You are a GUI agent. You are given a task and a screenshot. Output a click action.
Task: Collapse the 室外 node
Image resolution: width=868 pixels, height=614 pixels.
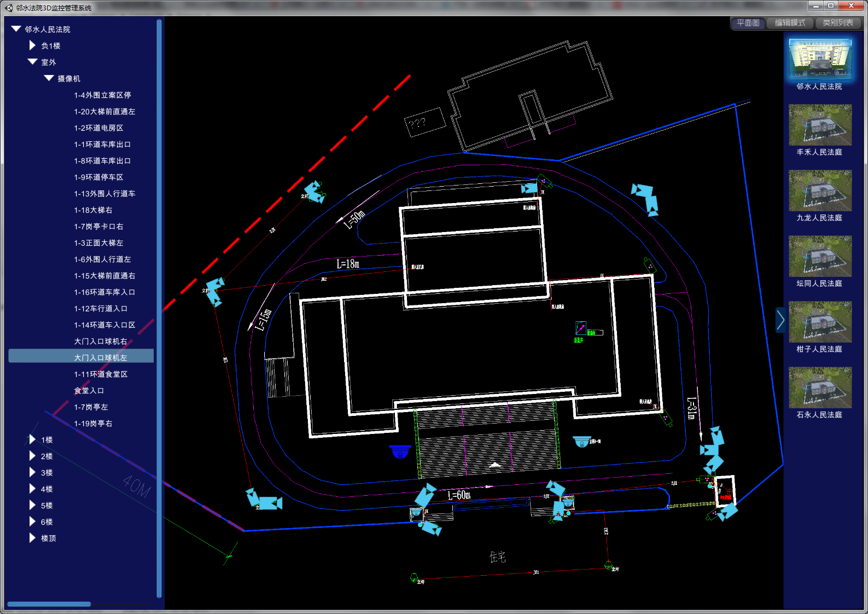[32, 62]
